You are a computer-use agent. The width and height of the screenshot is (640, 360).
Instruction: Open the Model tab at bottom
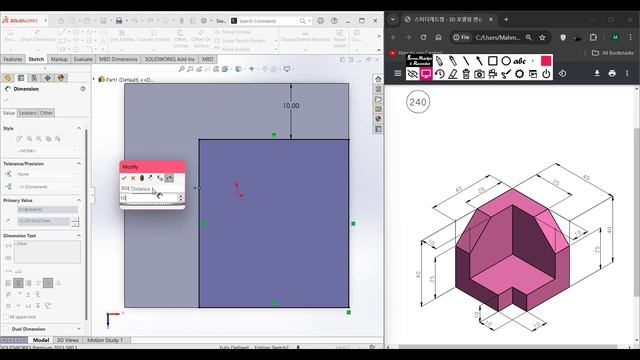(x=41, y=340)
